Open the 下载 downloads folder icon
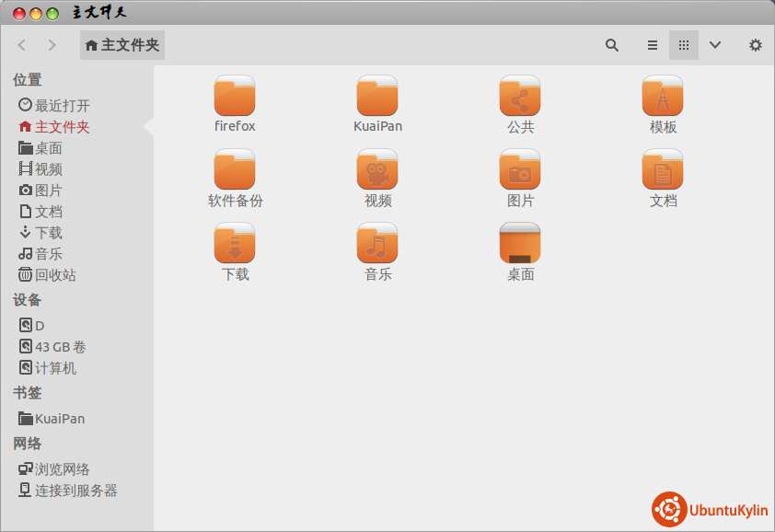The image size is (775, 532). [235, 244]
